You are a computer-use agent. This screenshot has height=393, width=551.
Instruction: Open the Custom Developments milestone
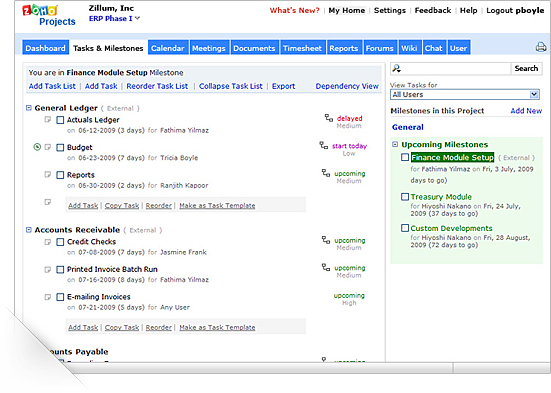click(x=451, y=228)
